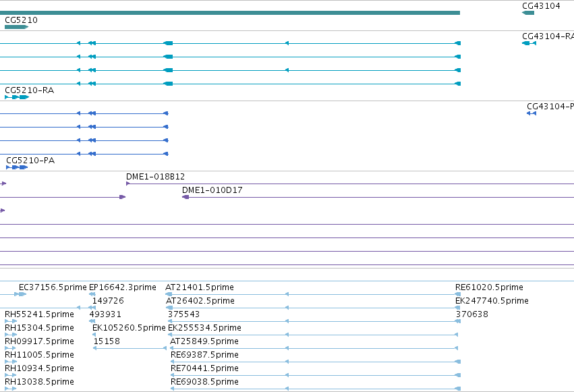574x392 pixels.
Task: Click the EK247740.5prime EST label
Action: [x=492, y=301]
